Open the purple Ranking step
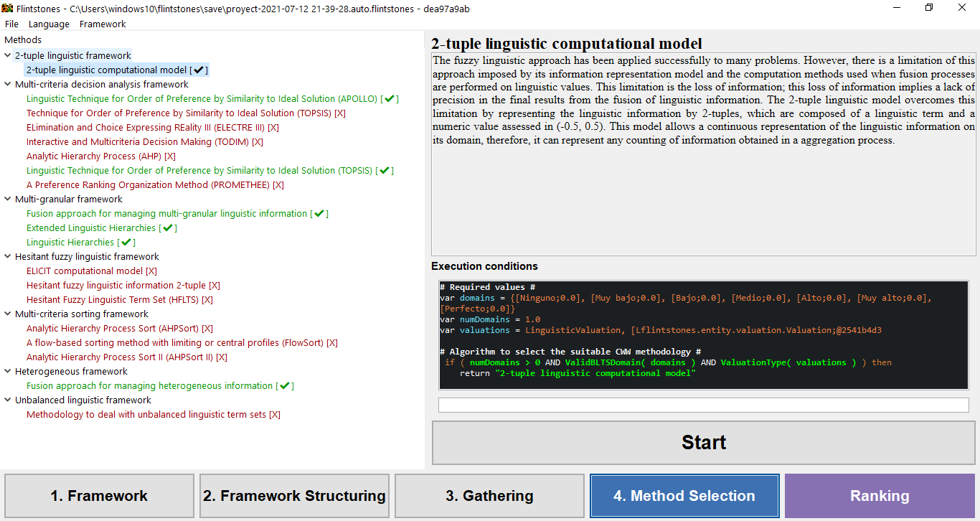Viewport: 980px width, 521px height. pyautogui.click(x=880, y=496)
